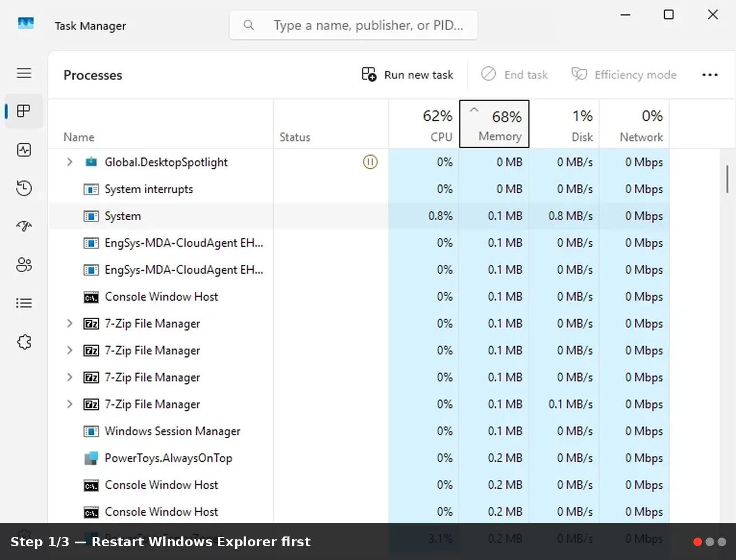Select the Windows Session Manager row
This screenshot has height=560, width=736.
pos(359,431)
